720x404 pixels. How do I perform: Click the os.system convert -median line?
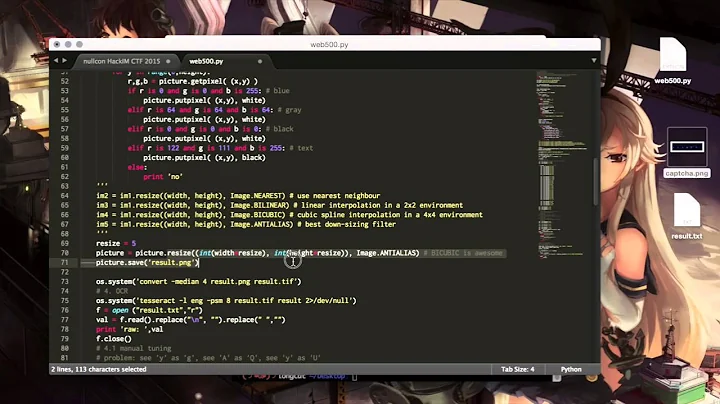[198, 281]
